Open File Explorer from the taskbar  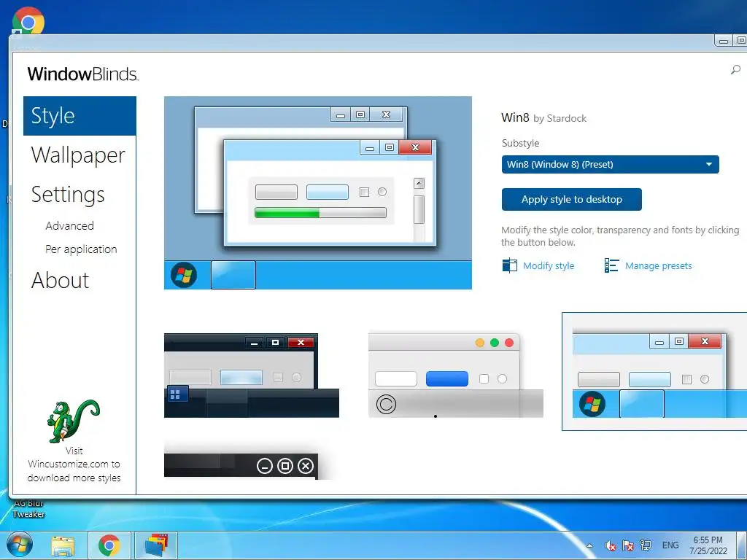coord(63,545)
